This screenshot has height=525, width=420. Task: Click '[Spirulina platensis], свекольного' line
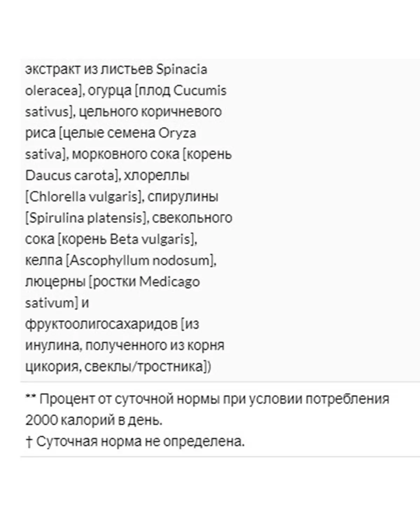click(129, 218)
